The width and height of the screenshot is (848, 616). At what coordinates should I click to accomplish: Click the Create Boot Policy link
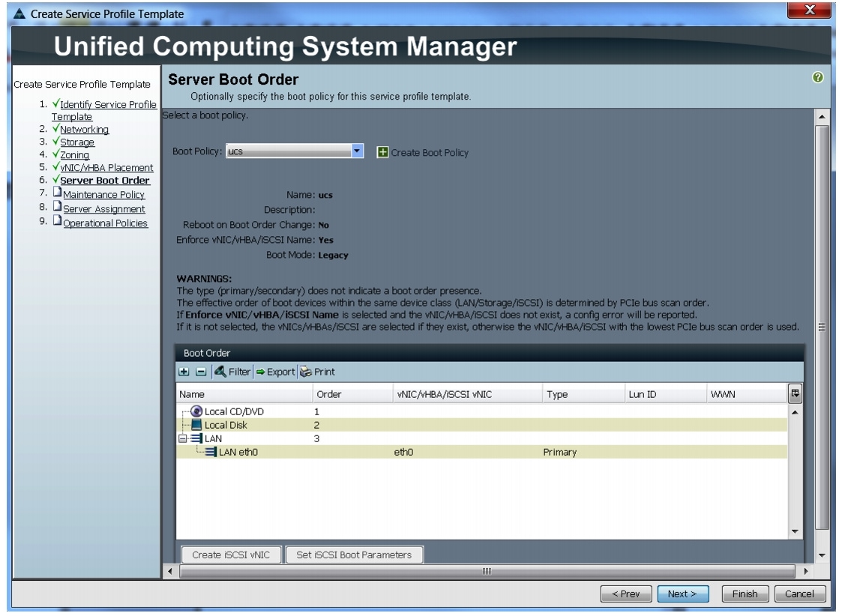click(430, 153)
